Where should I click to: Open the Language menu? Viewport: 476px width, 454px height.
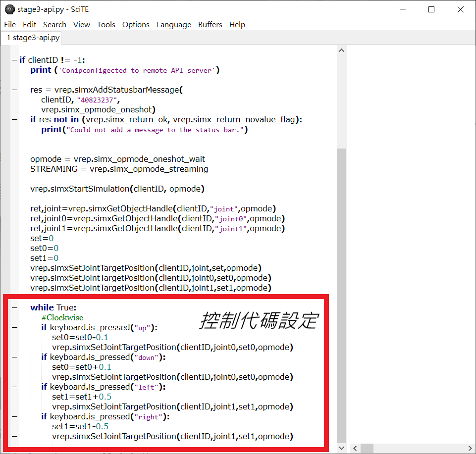pyautogui.click(x=174, y=25)
